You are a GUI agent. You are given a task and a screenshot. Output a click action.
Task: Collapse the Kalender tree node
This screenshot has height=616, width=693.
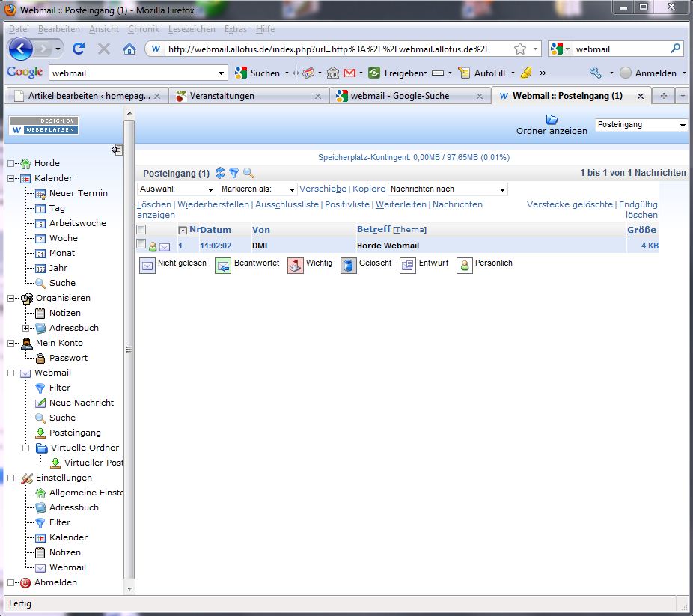coord(11,179)
